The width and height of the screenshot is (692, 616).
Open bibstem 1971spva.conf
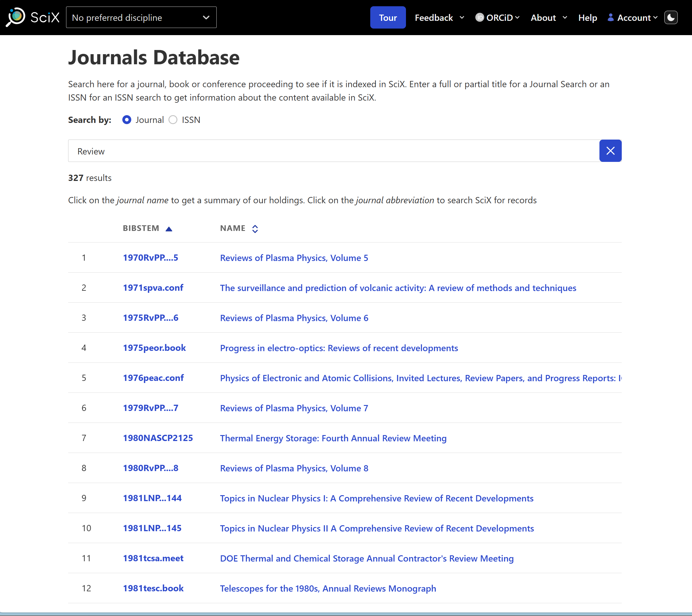tap(153, 288)
